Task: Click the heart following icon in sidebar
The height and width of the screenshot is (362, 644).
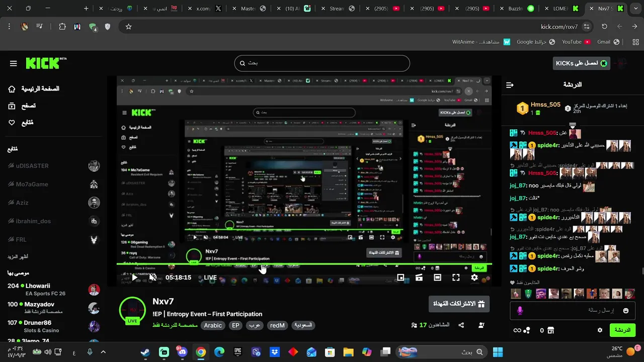Action: [12, 123]
